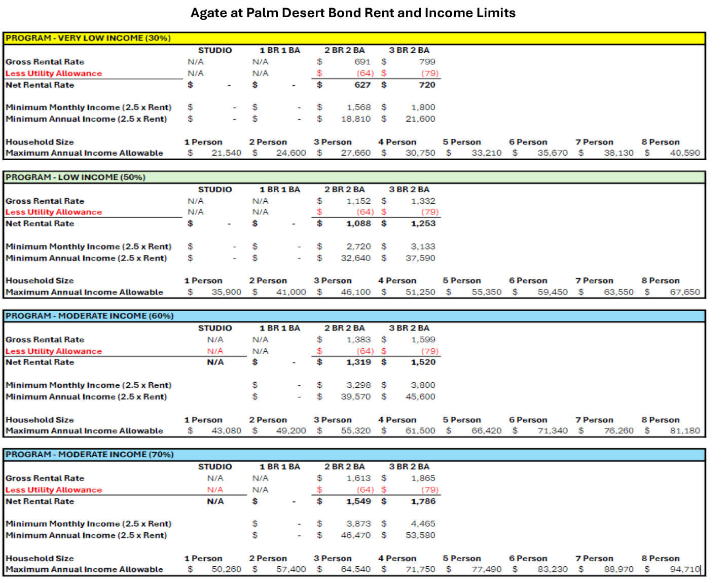Select the minimum monthly income value 3,800
Screen dimensions: 728x583
coord(423,385)
